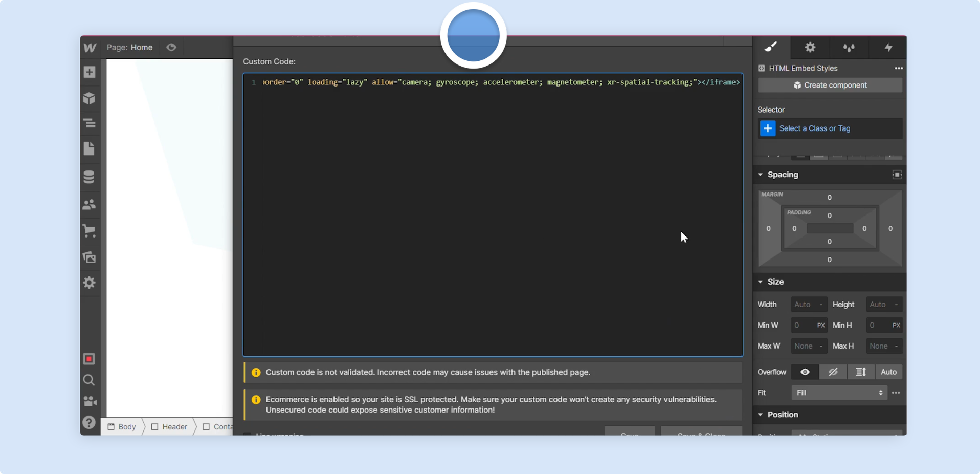
Task: Open the CMS collections database icon
Action: (90, 177)
